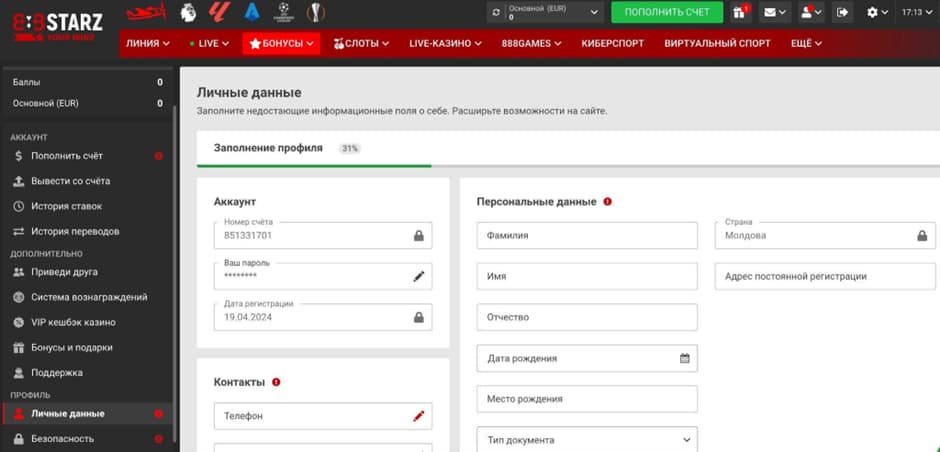Click red alert icon on Пополнить счёт row
This screenshot has width=940, height=452.
(158, 156)
